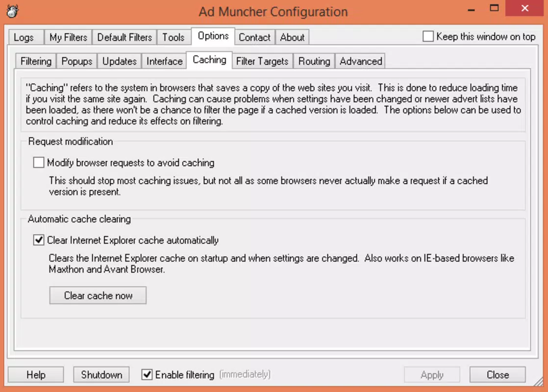Click the Ad Muncher cow icon
Viewport: 548px width, 392px height.
coord(13,11)
